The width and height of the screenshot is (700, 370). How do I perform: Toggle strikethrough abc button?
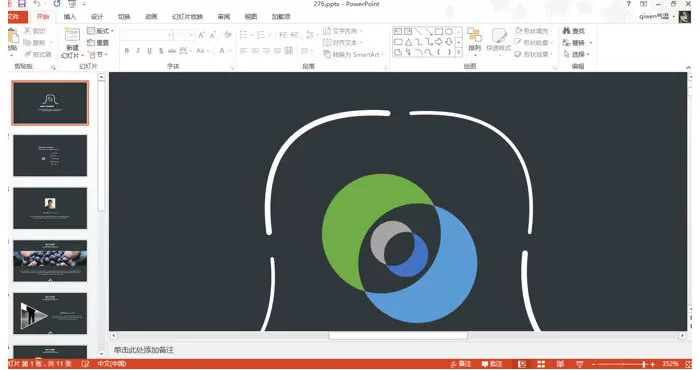172,51
